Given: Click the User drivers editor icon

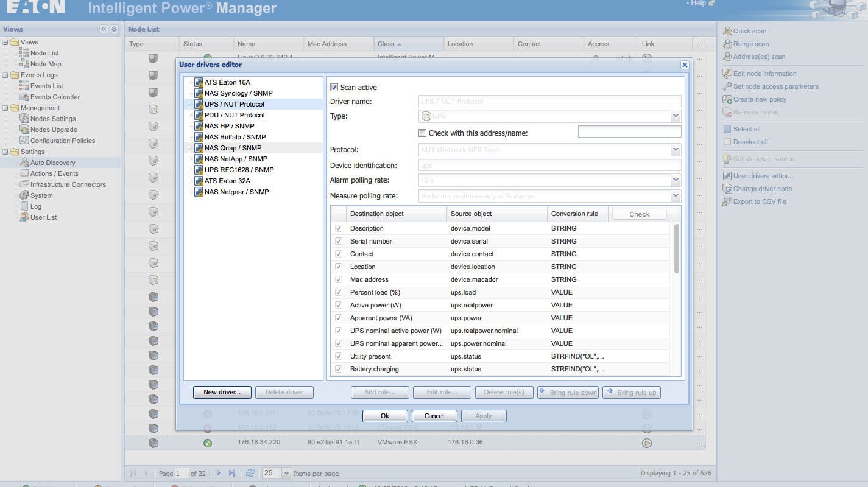Looking at the screenshot, I should [x=727, y=176].
